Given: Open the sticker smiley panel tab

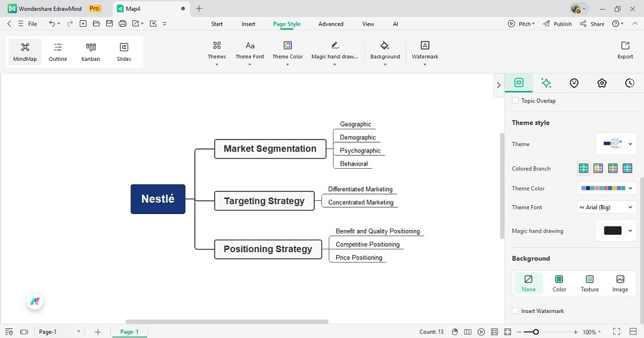Looking at the screenshot, I should pos(574,83).
